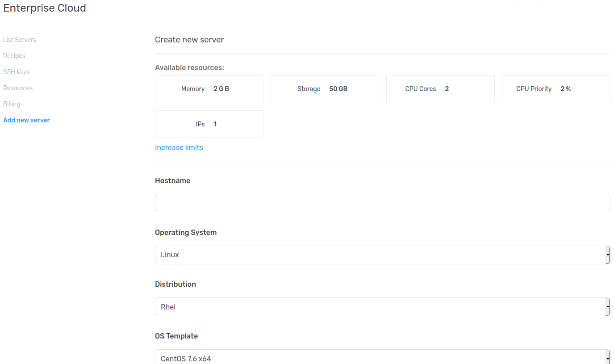Click the Hostname field label

pyautogui.click(x=172, y=180)
